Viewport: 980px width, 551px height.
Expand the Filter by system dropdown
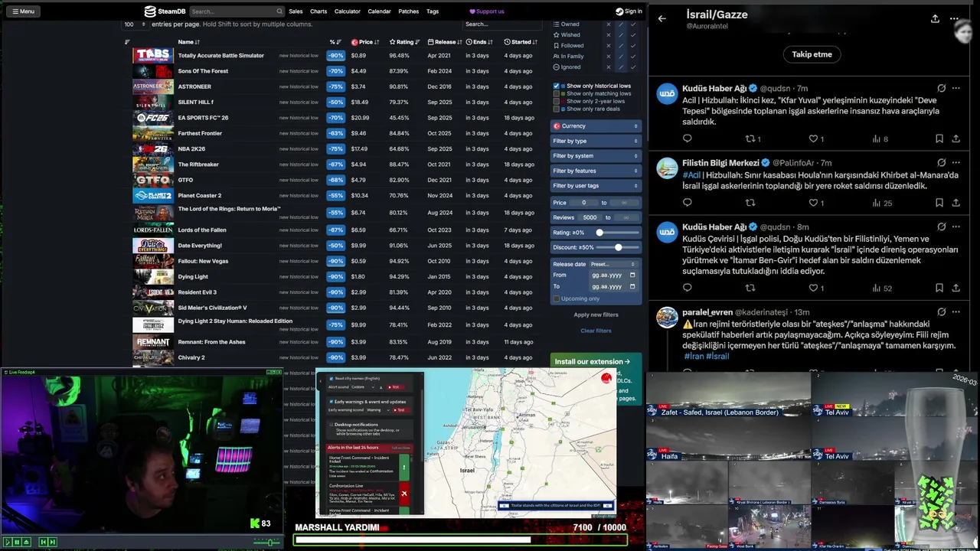coord(596,155)
